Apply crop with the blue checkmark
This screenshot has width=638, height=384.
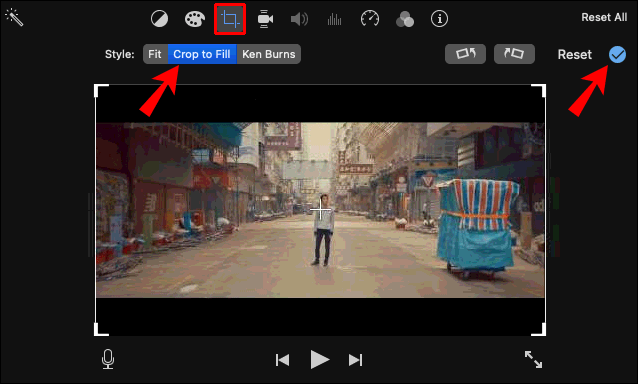tap(617, 55)
